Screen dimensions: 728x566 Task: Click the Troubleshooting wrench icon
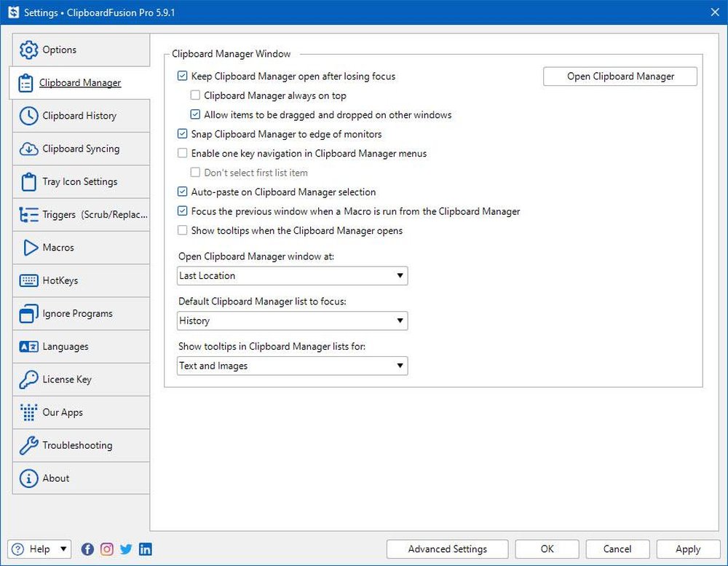coord(28,445)
